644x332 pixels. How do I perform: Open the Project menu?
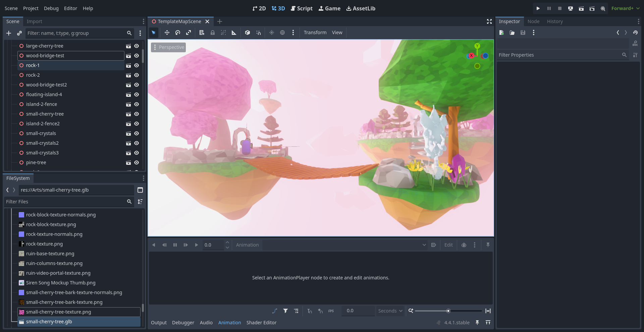[x=31, y=8]
